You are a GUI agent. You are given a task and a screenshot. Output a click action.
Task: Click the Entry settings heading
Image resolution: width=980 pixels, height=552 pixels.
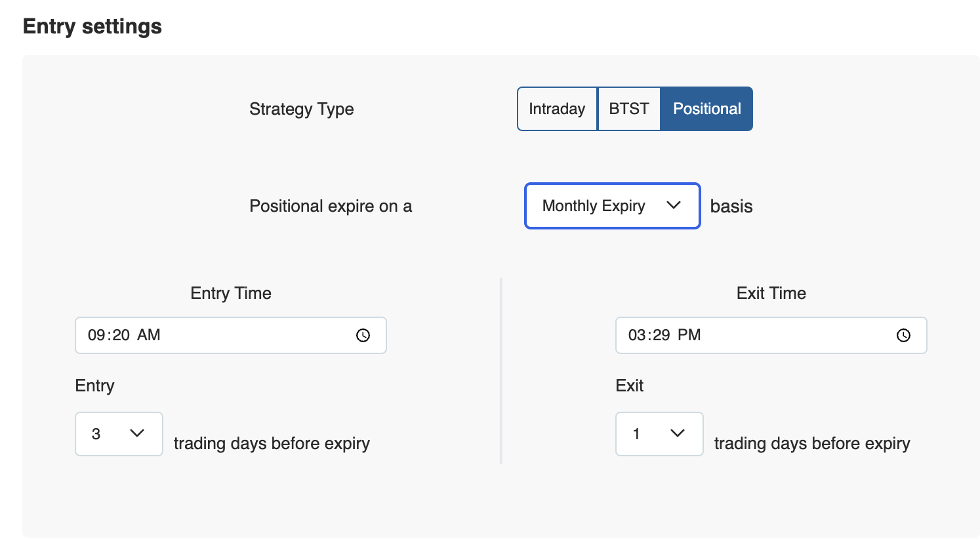[92, 26]
